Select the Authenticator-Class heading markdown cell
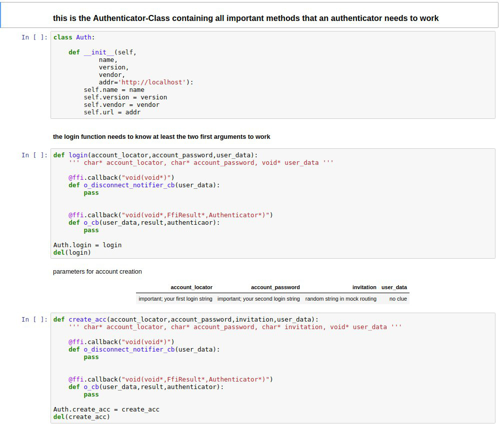Screen dimensions: 504x424 point(245,18)
